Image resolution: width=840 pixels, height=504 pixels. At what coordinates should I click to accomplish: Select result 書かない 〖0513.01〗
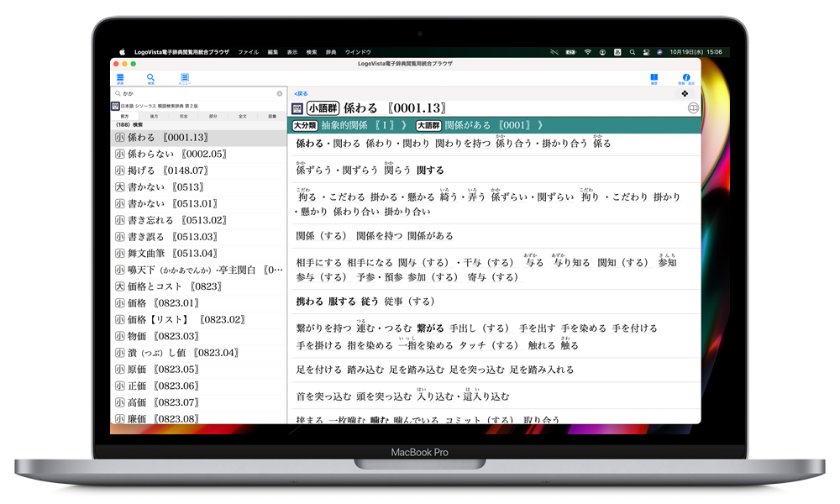click(199, 204)
